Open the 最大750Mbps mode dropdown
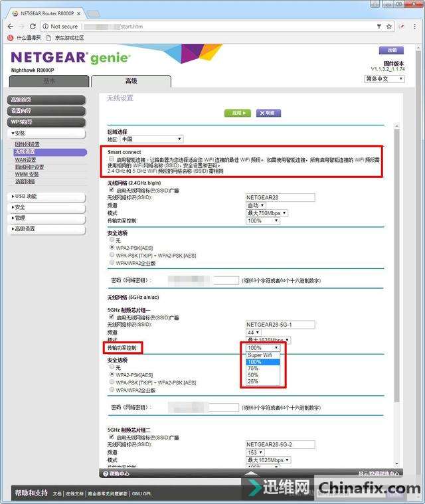Screen dimensions: 425x504 [267, 212]
